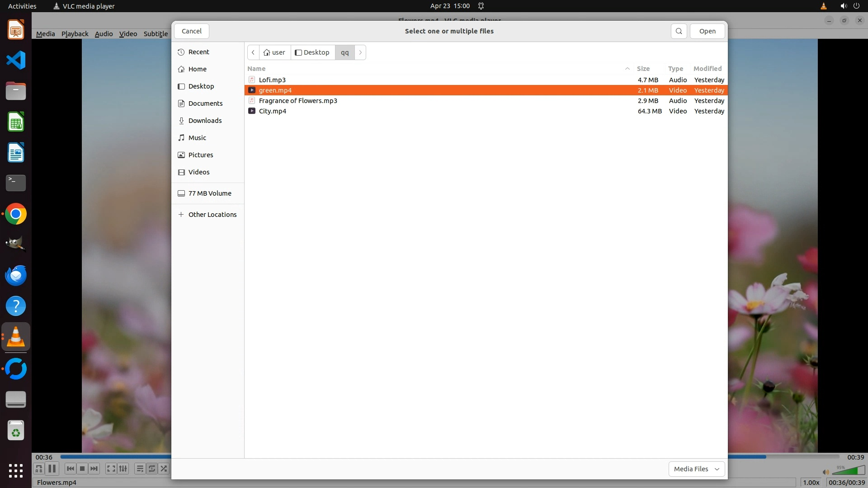The width and height of the screenshot is (868, 488).
Task: Pause playback with the pause button
Action: pos(52,469)
